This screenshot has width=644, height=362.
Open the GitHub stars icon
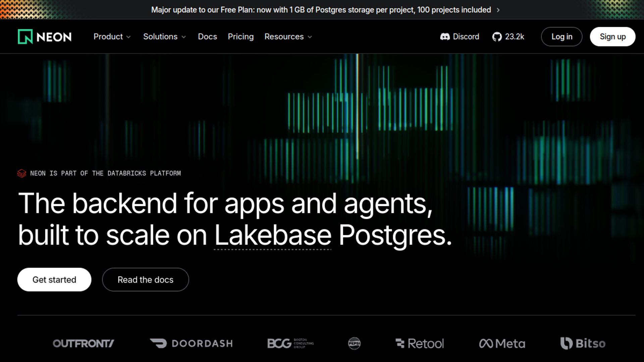497,37
